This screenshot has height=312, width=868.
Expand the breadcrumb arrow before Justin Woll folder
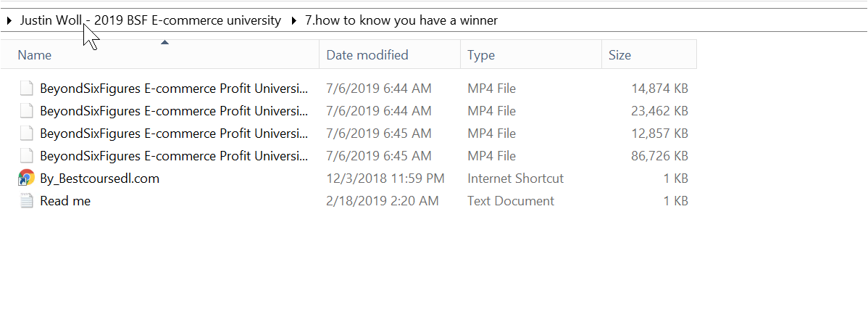point(9,21)
